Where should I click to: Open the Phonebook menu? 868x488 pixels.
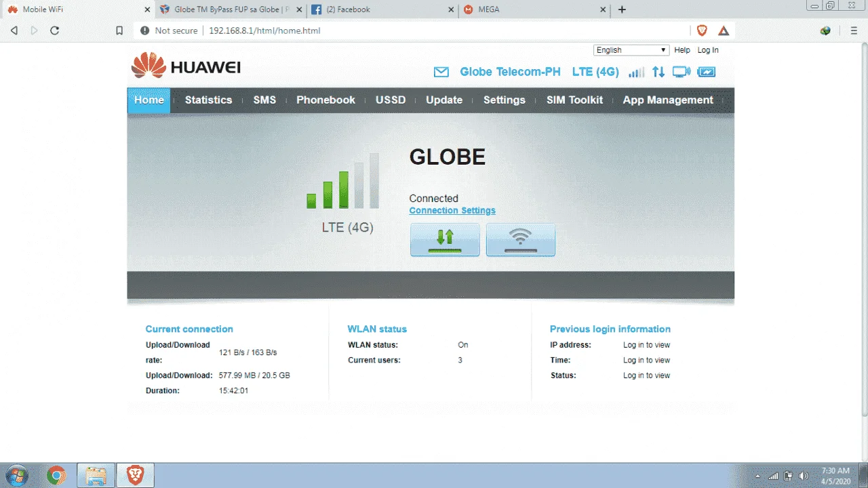click(325, 100)
